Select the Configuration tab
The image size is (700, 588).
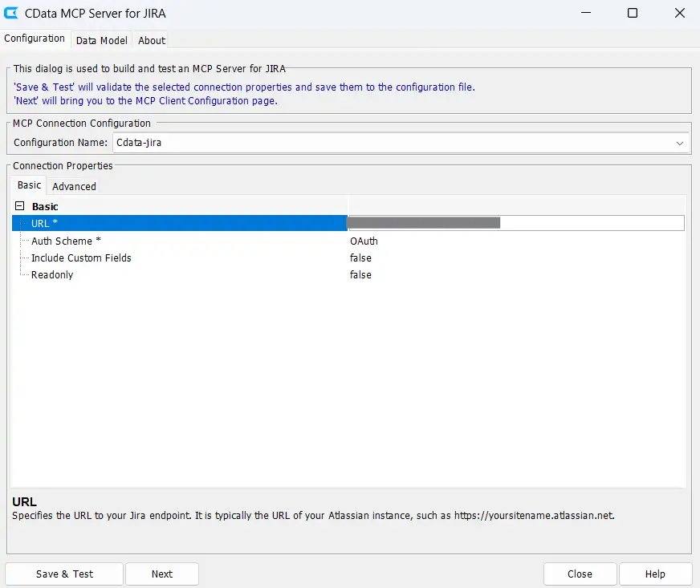35,39
